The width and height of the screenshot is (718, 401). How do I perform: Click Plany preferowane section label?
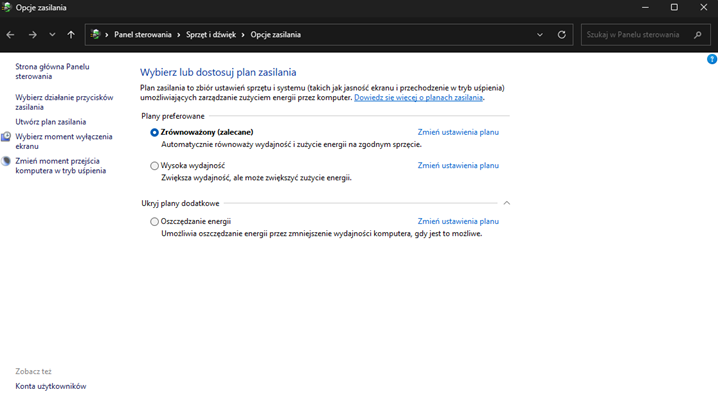(173, 116)
